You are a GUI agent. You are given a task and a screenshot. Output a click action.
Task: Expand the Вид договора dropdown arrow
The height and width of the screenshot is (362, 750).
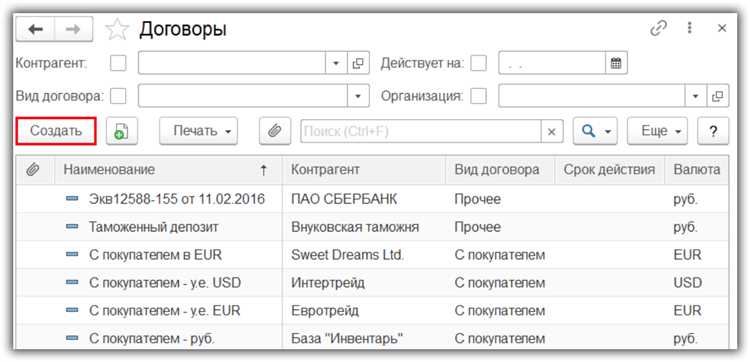(358, 96)
